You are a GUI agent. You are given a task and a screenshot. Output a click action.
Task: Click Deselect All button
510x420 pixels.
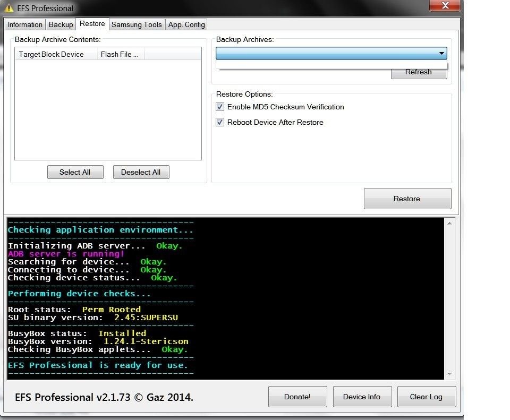point(141,172)
